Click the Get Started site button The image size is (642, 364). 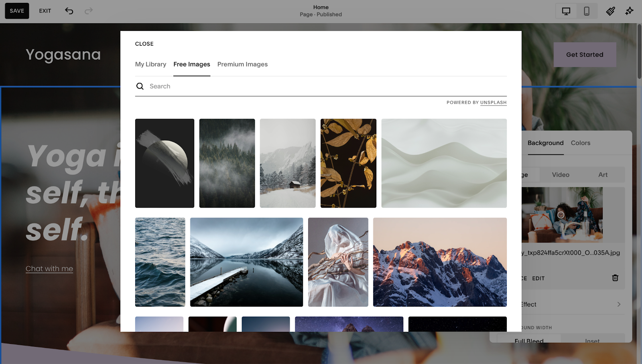[x=585, y=55]
